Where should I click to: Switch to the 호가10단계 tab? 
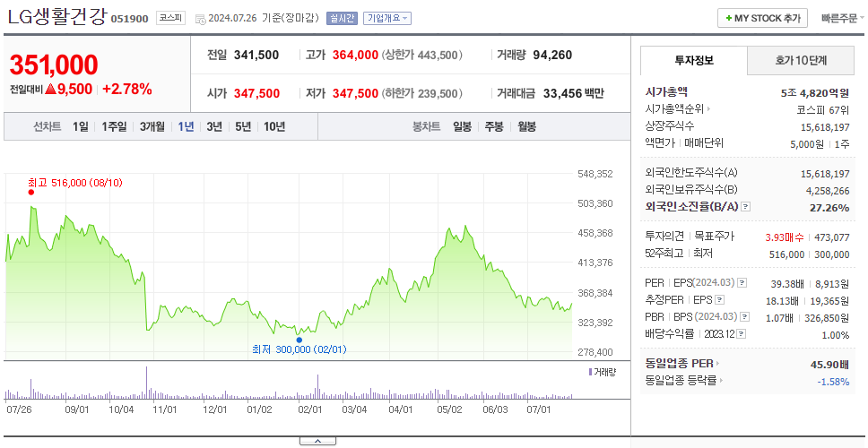click(801, 60)
